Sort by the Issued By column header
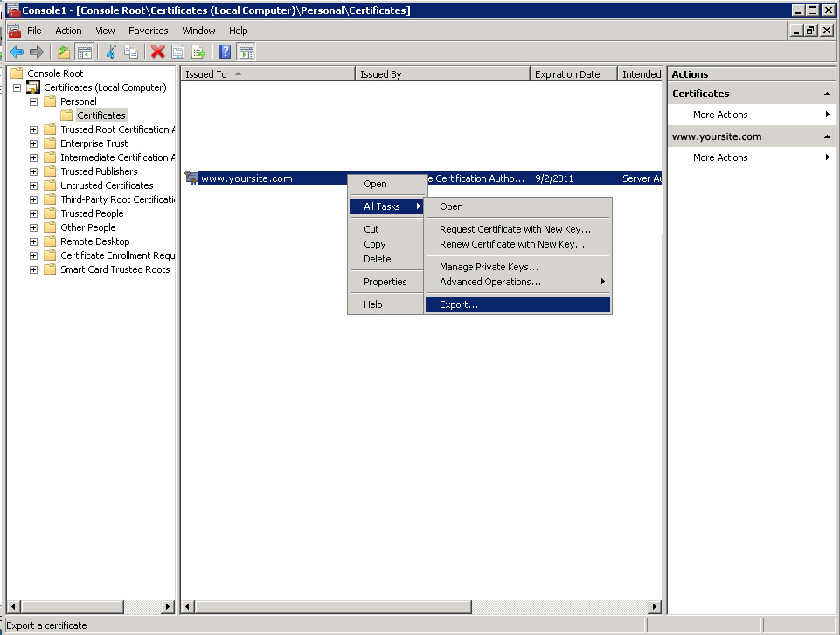The height and width of the screenshot is (635, 840). pyautogui.click(x=442, y=74)
